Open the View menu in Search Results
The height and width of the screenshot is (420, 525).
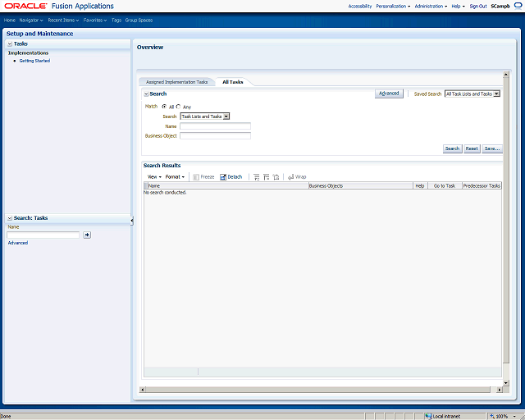pos(154,177)
